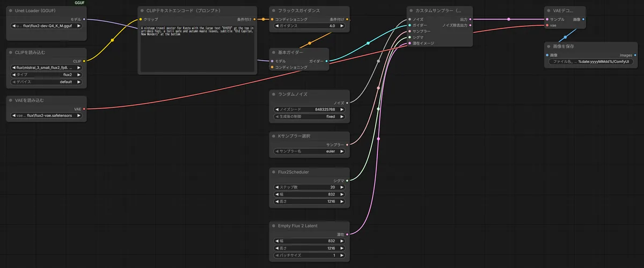
Task: Collapse the VAEを読み込む node via its title dot
Action: [x=12, y=100]
